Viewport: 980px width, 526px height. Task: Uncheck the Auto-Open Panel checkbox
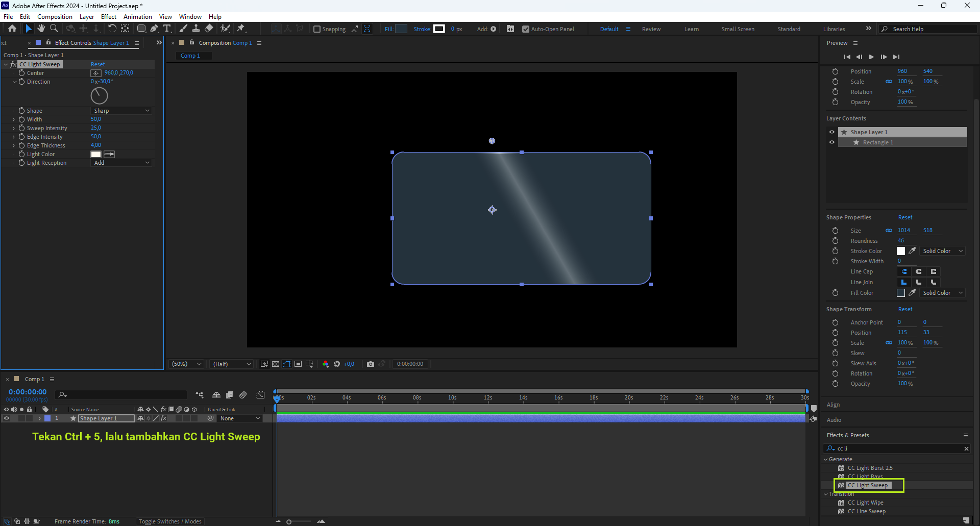pyautogui.click(x=526, y=29)
